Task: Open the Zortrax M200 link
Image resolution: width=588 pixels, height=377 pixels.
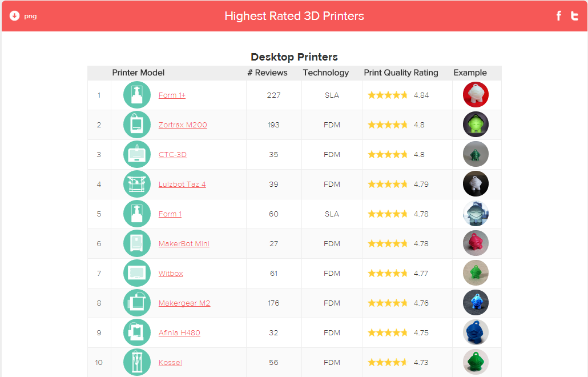Action: click(x=183, y=125)
